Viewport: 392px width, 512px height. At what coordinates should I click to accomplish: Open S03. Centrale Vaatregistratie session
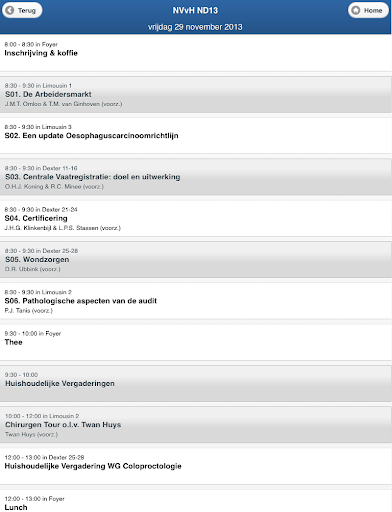(x=196, y=177)
